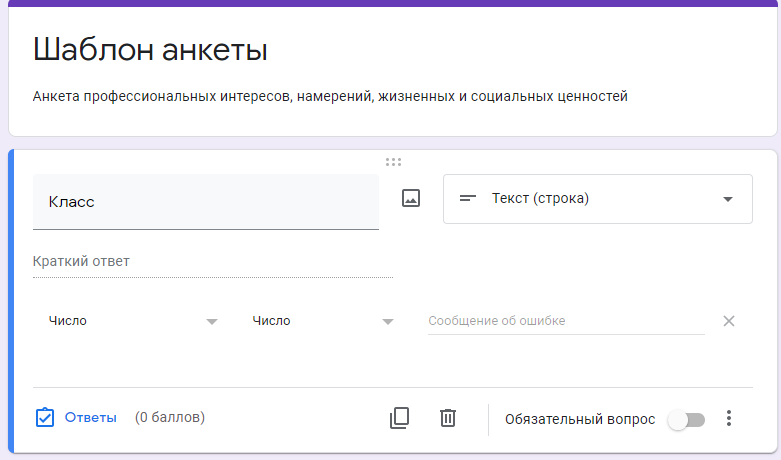Expand the second Число condition dropdown

tap(322, 321)
